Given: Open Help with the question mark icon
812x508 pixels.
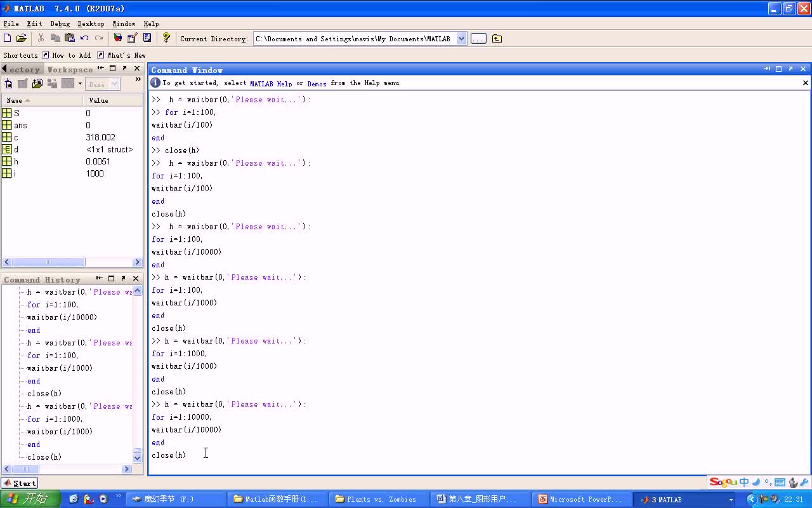Looking at the screenshot, I should (166, 38).
